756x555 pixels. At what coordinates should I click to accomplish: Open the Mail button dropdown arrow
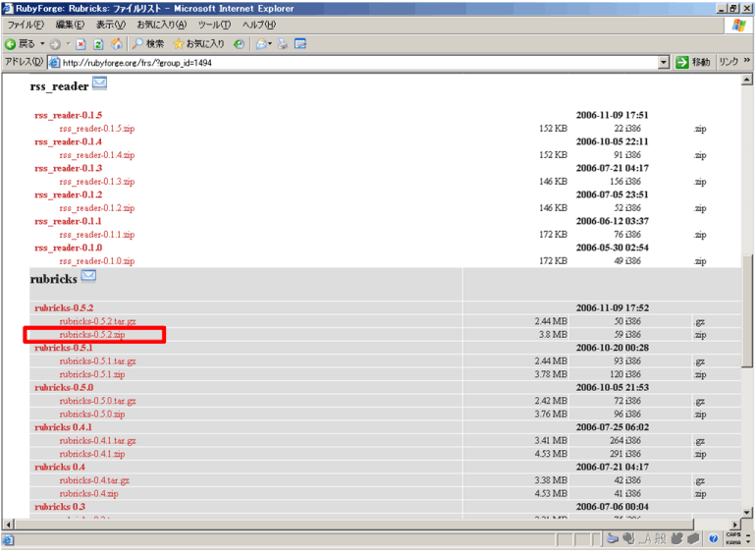[270, 44]
